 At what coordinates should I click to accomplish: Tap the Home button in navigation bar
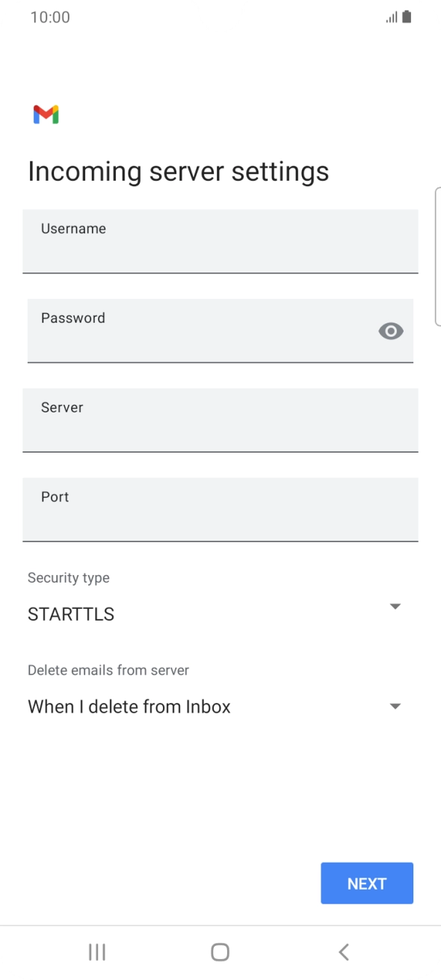tap(220, 952)
